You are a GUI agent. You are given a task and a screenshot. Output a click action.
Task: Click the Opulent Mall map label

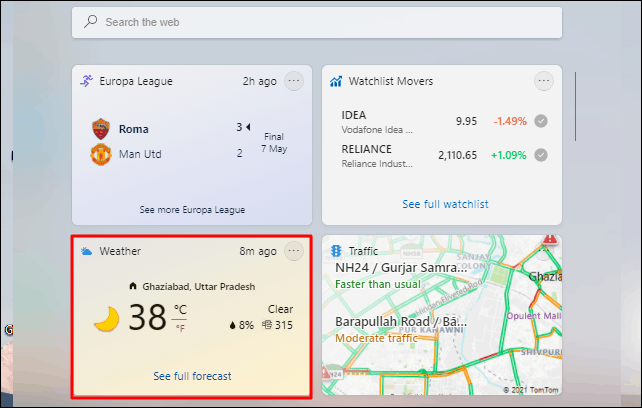click(x=534, y=316)
